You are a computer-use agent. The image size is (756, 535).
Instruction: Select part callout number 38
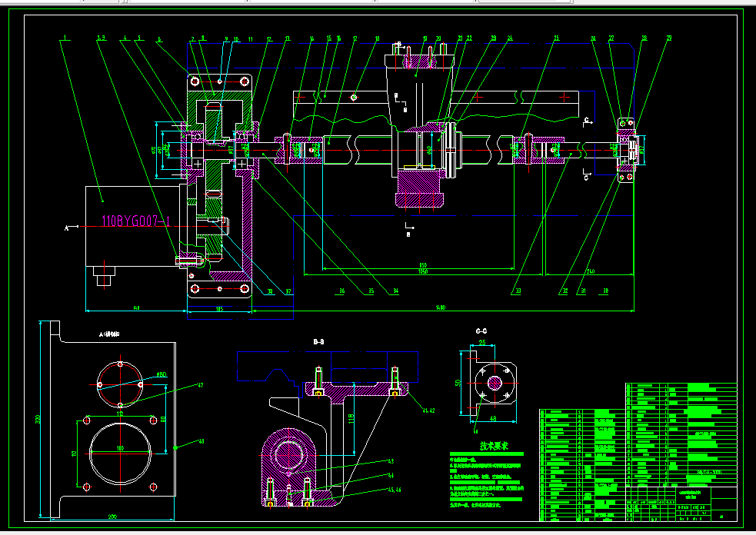pos(270,291)
